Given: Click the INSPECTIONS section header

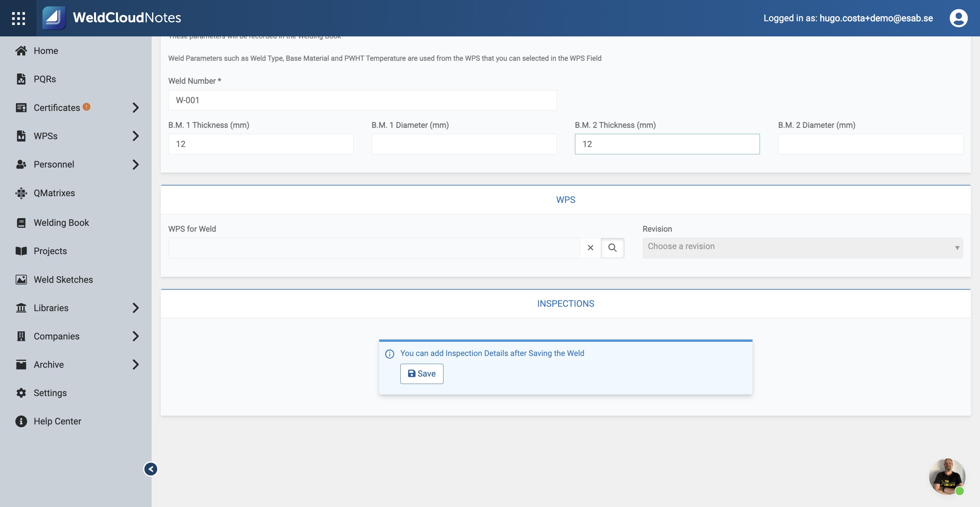Looking at the screenshot, I should (x=565, y=303).
